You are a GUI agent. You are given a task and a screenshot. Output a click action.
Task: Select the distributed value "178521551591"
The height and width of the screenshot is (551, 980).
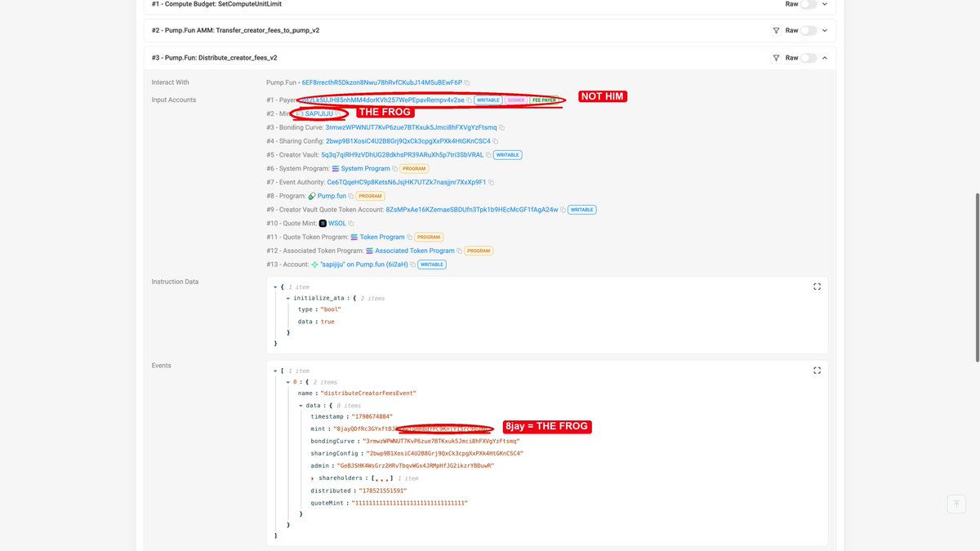click(382, 491)
